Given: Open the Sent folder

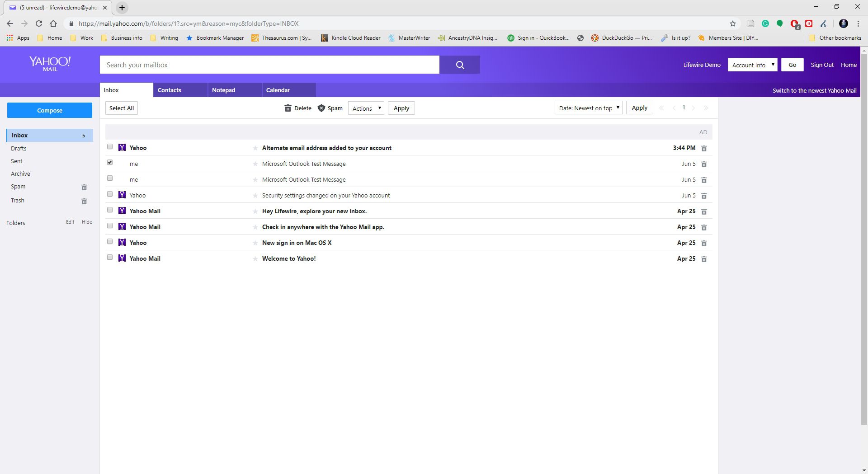Looking at the screenshot, I should (x=17, y=161).
